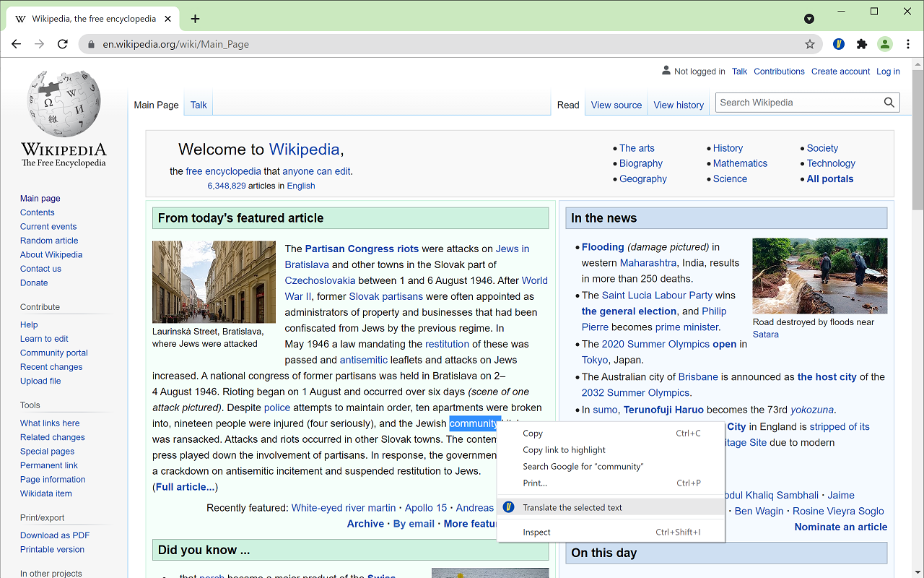Bookmark this page with the star icon
Screen dimensions: 924x578
(x=810, y=44)
